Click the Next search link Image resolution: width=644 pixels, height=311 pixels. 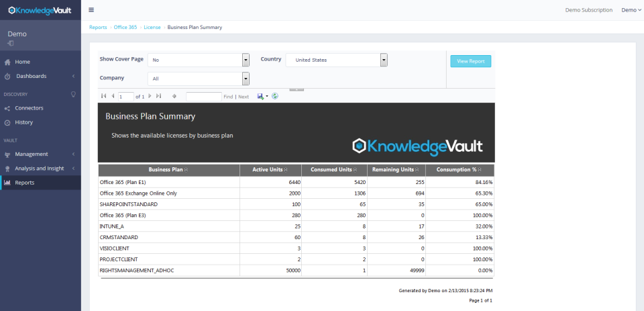click(x=244, y=97)
